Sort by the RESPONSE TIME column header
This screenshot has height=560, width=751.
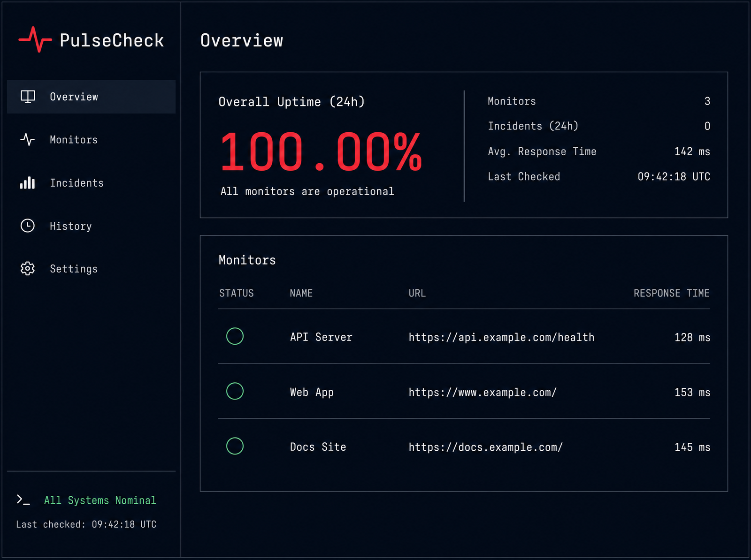click(x=671, y=293)
